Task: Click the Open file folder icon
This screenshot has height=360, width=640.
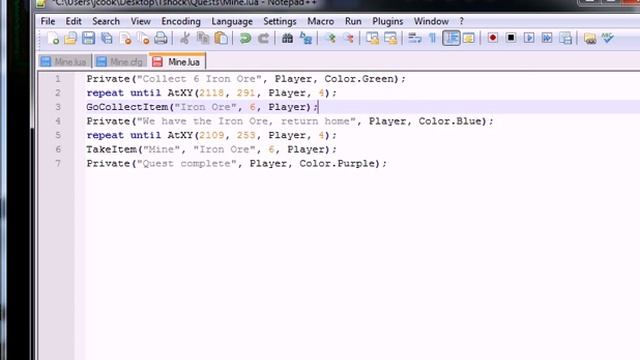Action: pos(71,38)
